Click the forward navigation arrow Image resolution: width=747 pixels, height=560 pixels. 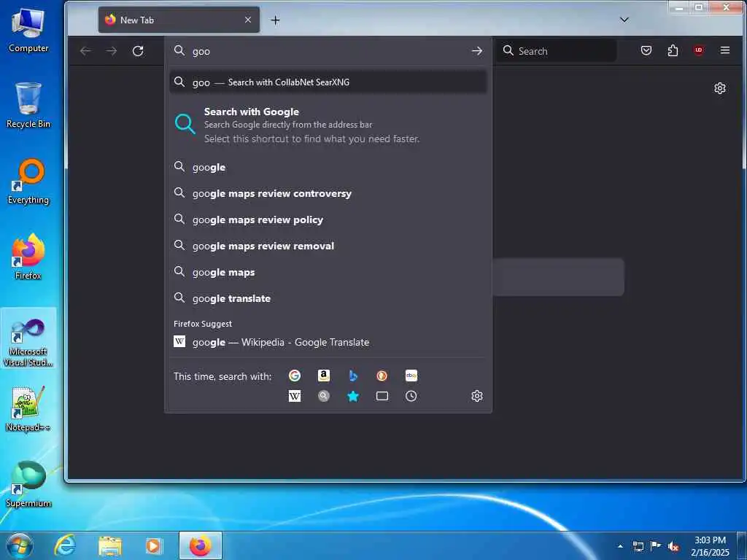(112, 51)
